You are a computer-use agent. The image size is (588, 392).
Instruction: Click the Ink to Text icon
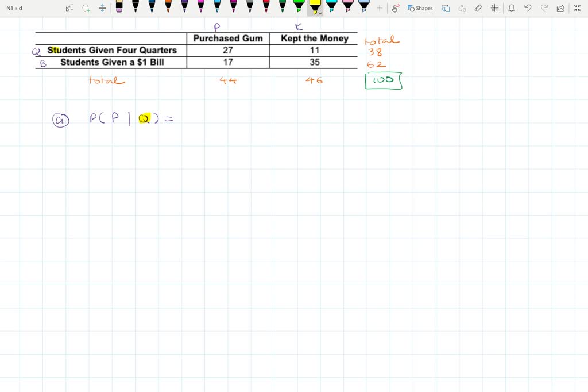(x=462, y=8)
